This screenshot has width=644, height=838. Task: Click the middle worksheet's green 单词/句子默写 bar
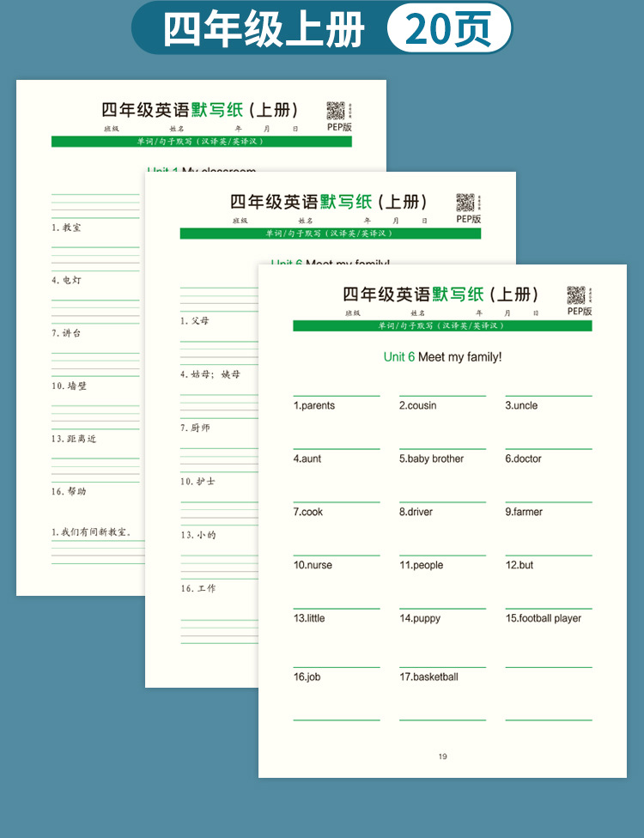click(331, 234)
